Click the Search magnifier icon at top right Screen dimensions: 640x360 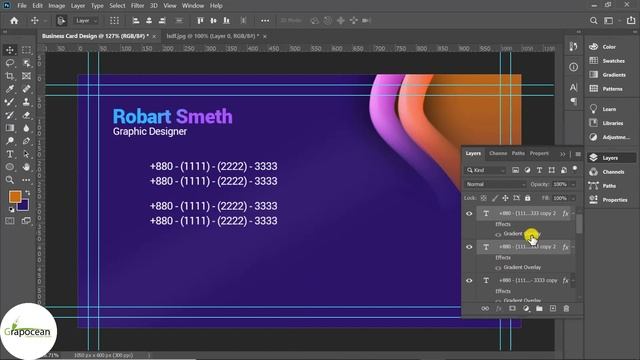coord(593,20)
